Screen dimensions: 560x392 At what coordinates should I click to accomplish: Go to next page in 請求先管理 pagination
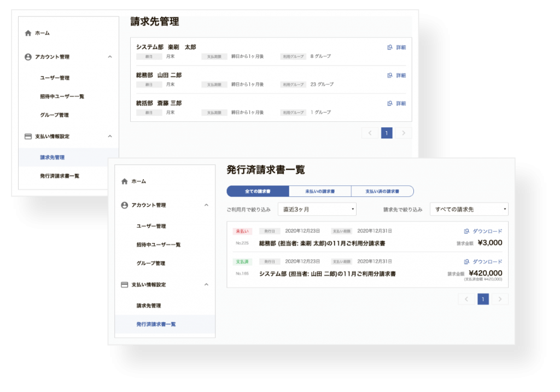coord(404,133)
